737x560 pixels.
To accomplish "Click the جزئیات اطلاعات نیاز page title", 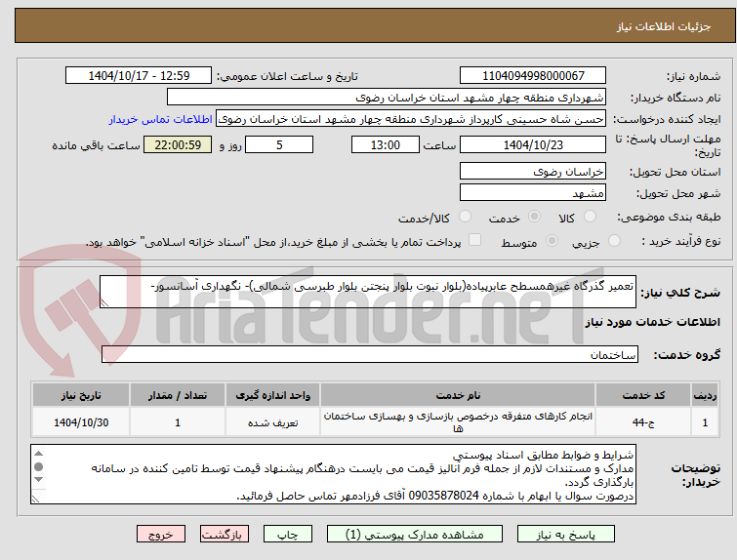I will pos(663,26).
